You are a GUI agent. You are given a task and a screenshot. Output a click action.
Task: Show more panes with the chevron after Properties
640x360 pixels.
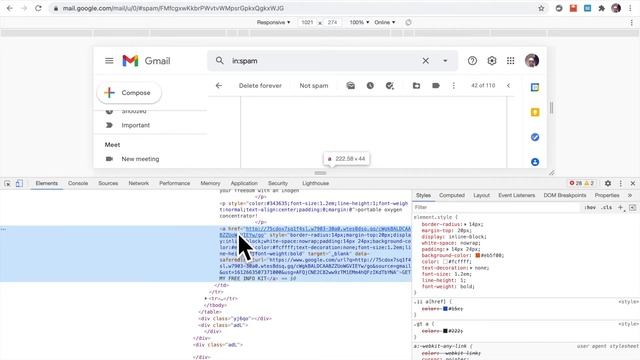point(630,196)
